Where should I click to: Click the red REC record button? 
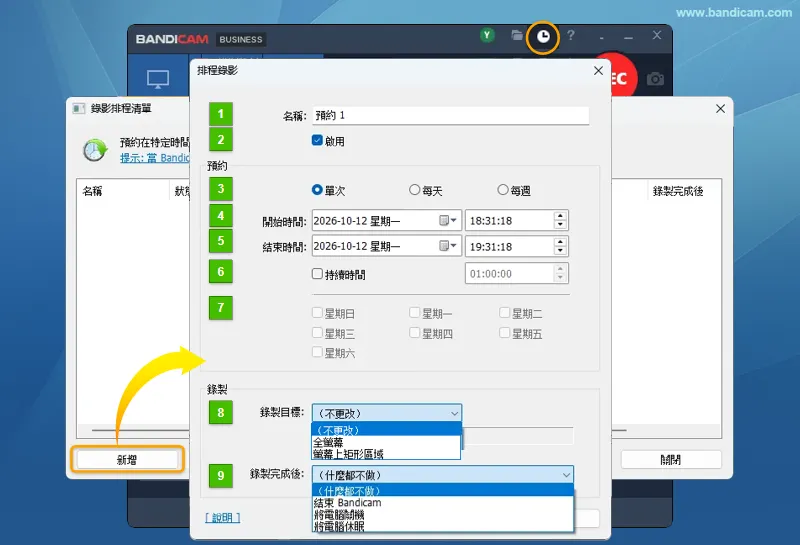click(x=622, y=78)
